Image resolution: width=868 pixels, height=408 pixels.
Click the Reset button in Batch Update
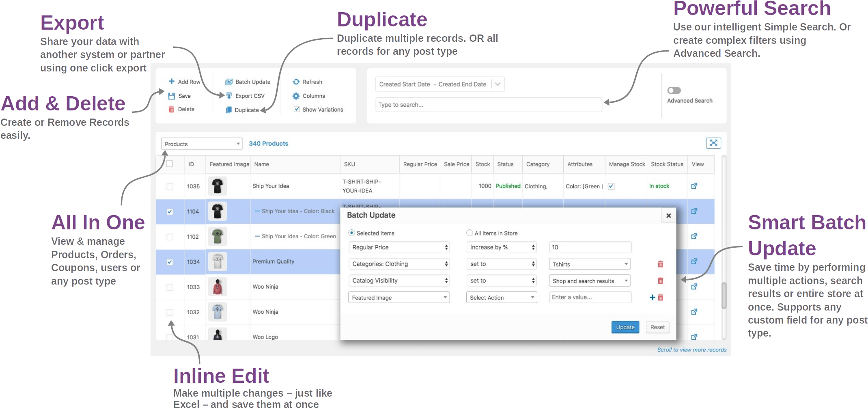click(x=657, y=327)
